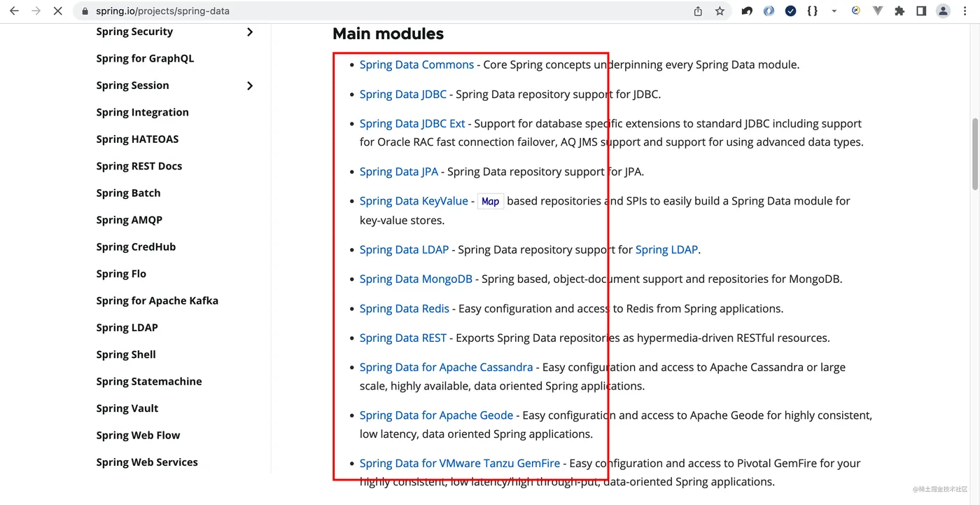Open the Spring Data JDBC link
The width and height of the screenshot is (980, 505).
point(402,94)
